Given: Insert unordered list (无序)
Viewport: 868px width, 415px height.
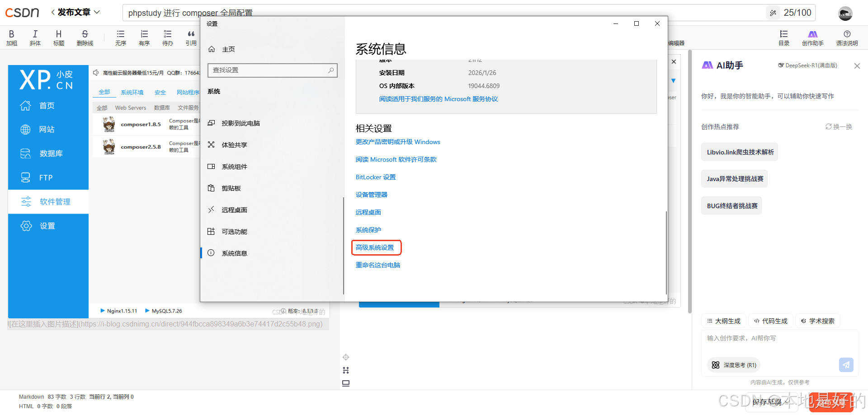Looking at the screenshot, I should click(121, 37).
